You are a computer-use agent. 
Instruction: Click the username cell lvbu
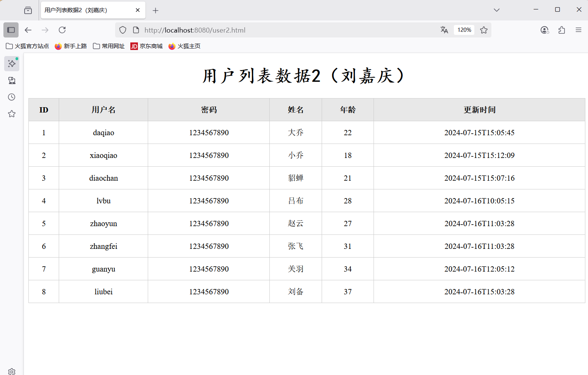[x=103, y=201]
